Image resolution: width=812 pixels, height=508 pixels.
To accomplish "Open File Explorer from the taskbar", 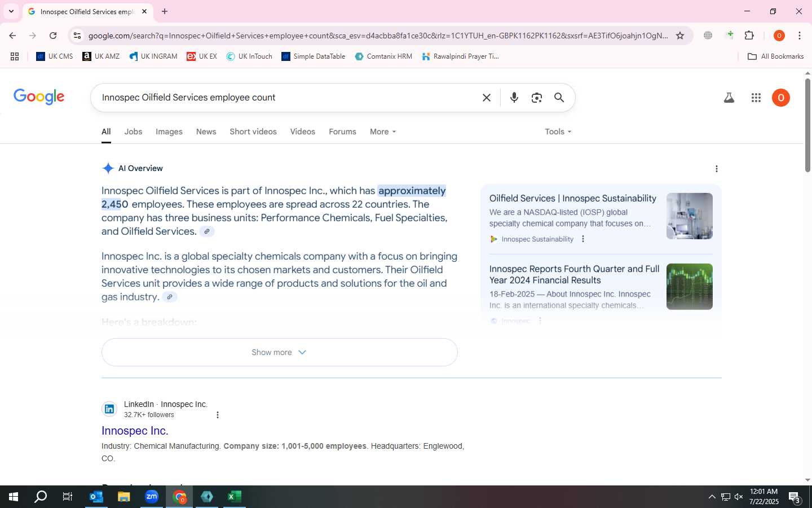I will click(x=123, y=497).
